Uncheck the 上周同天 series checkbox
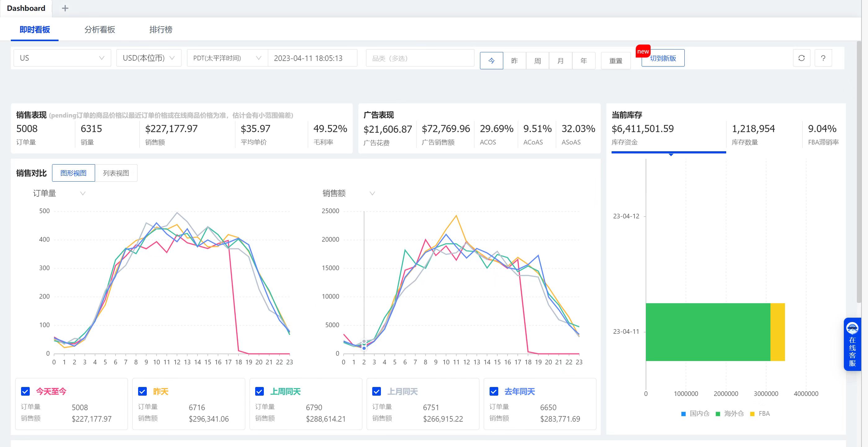This screenshot has height=447, width=868. [x=259, y=391]
